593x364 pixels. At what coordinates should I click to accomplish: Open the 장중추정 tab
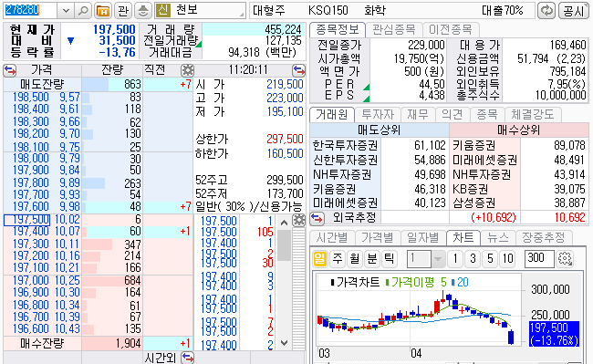pos(544,238)
